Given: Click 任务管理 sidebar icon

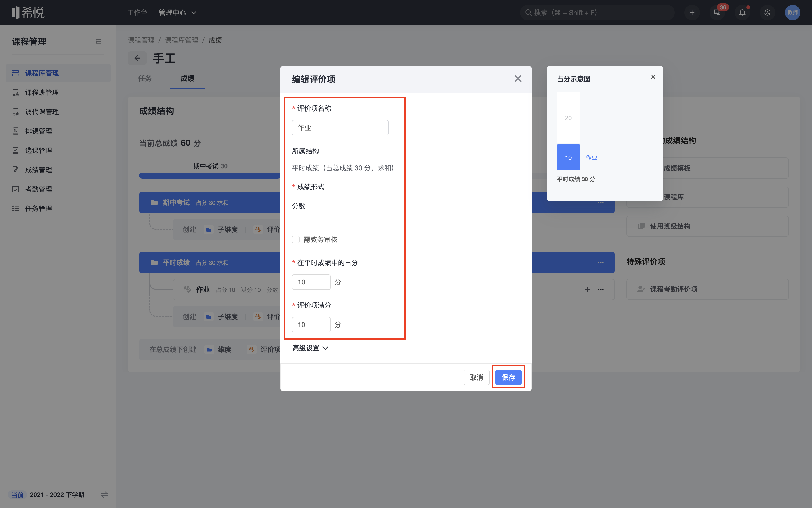Looking at the screenshot, I should click(15, 208).
